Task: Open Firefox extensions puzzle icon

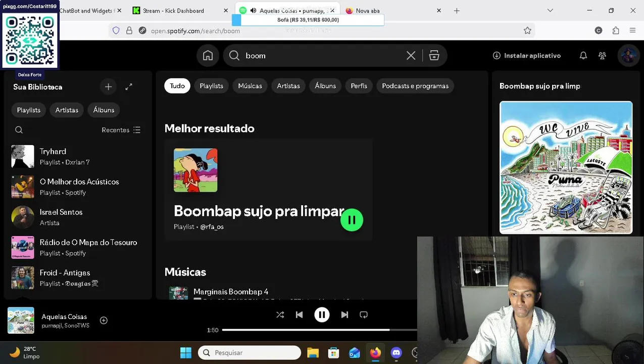Action: 616,31
